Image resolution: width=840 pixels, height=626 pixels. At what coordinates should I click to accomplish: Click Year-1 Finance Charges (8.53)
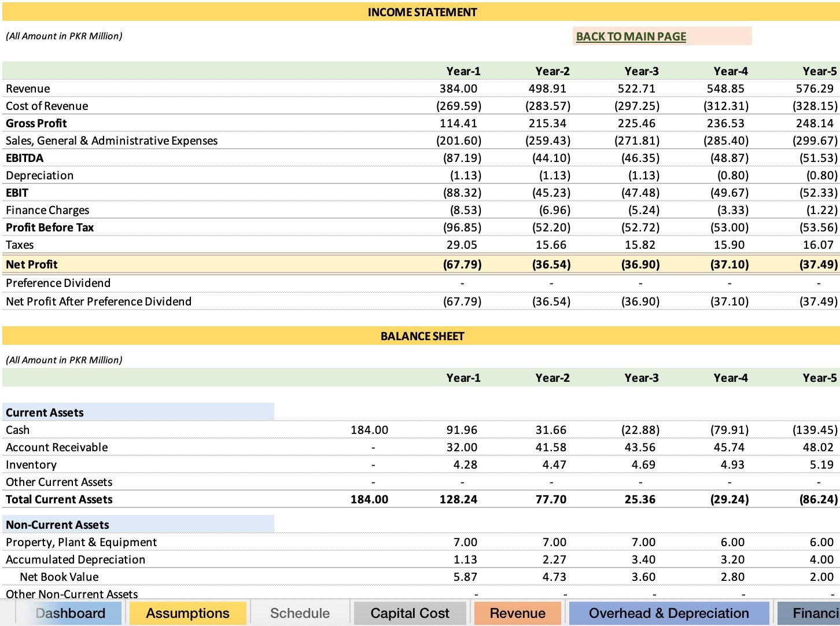pos(466,210)
